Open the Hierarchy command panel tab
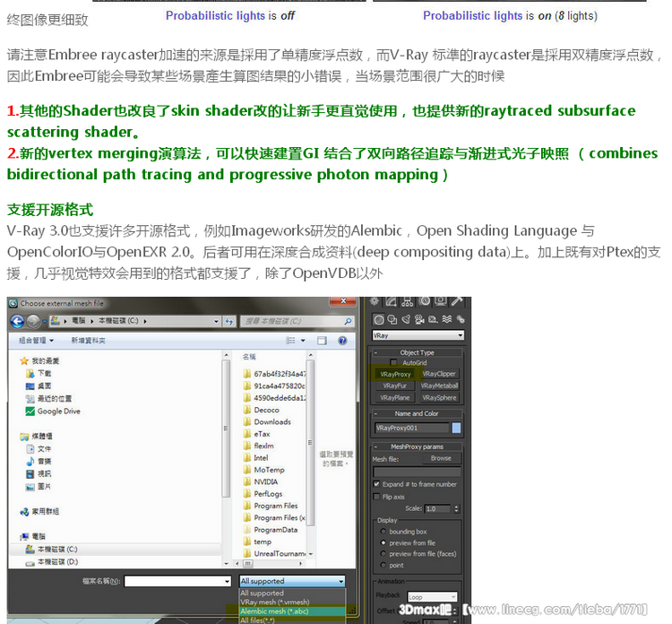This screenshot has width=672, height=624. point(408,301)
